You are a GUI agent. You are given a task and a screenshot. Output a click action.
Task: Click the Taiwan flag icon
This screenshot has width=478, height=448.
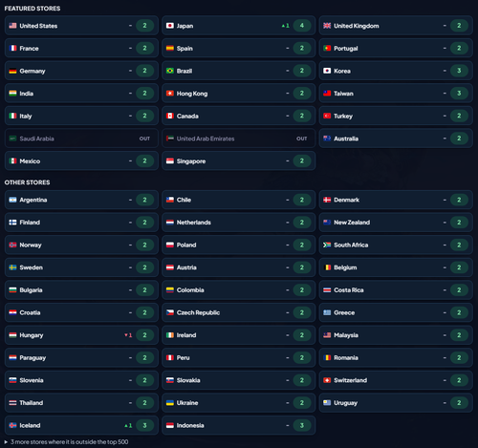(x=327, y=94)
